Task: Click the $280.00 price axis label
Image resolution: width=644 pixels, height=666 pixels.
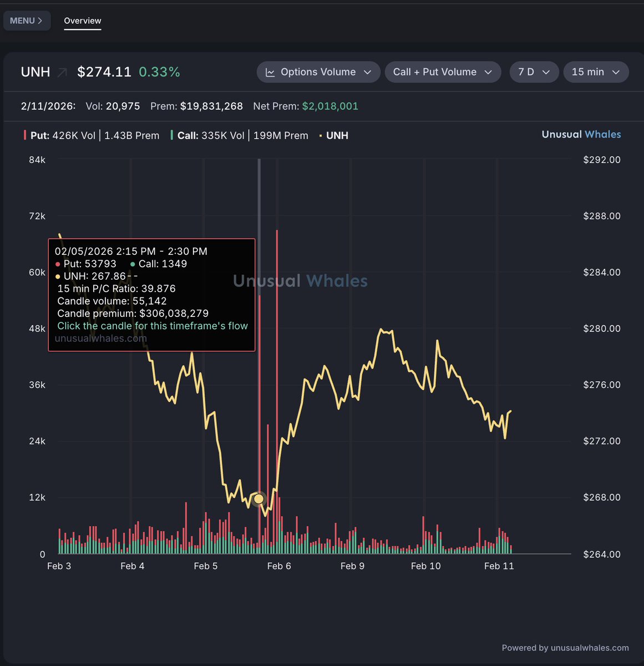Action: (602, 329)
